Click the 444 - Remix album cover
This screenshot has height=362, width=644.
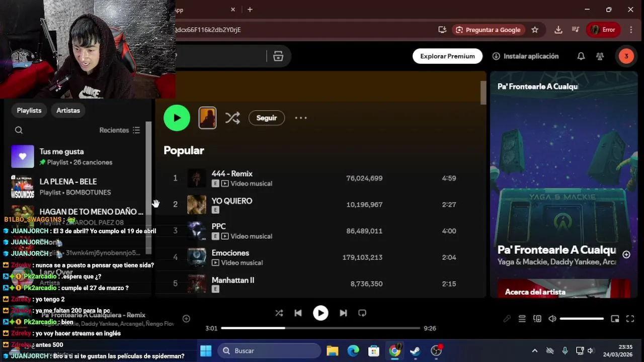[x=197, y=178]
